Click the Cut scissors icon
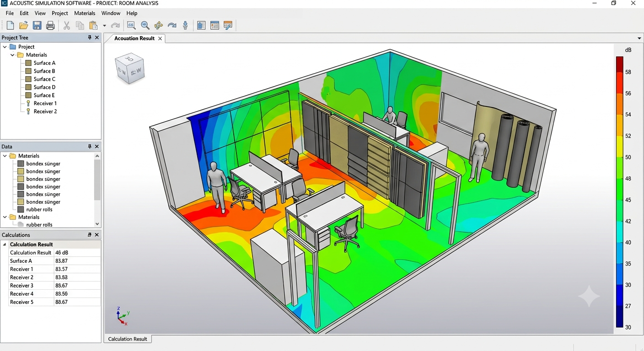This screenshot has width=644, height=351. coord(67,26)
